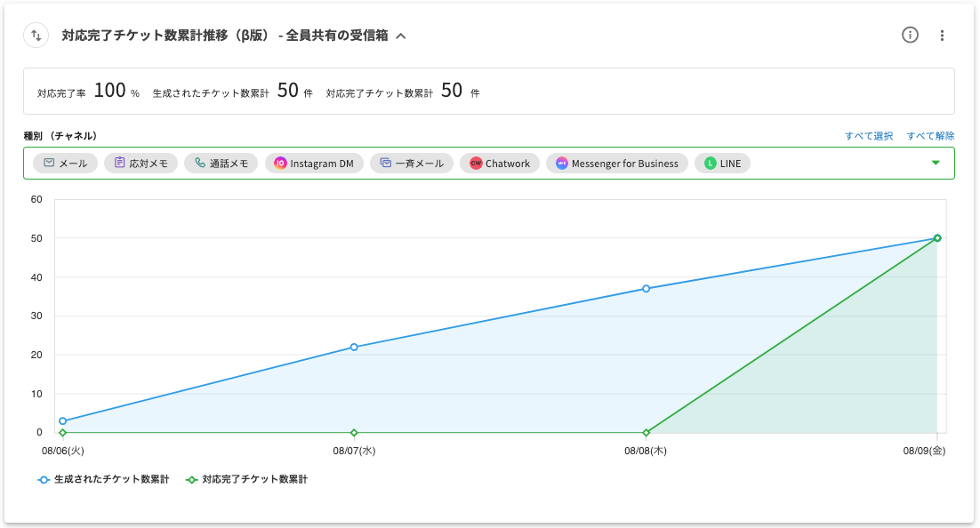
Task: Click the 08/09 final data point
Action: 937,238
